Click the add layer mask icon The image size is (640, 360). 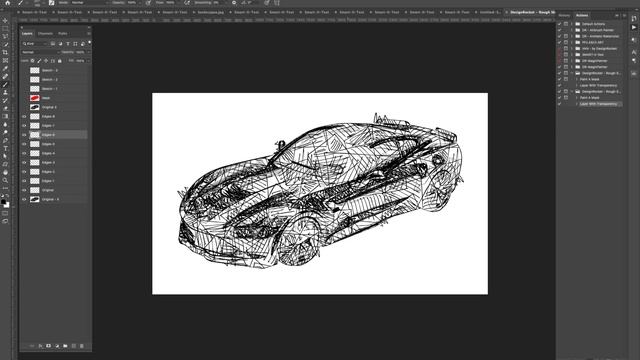pos(49,346)
